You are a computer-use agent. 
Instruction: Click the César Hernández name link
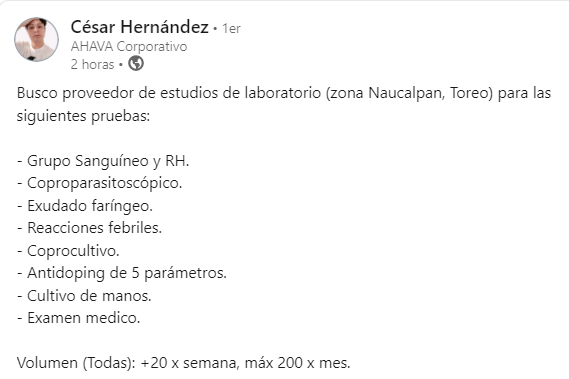[140, 27]
